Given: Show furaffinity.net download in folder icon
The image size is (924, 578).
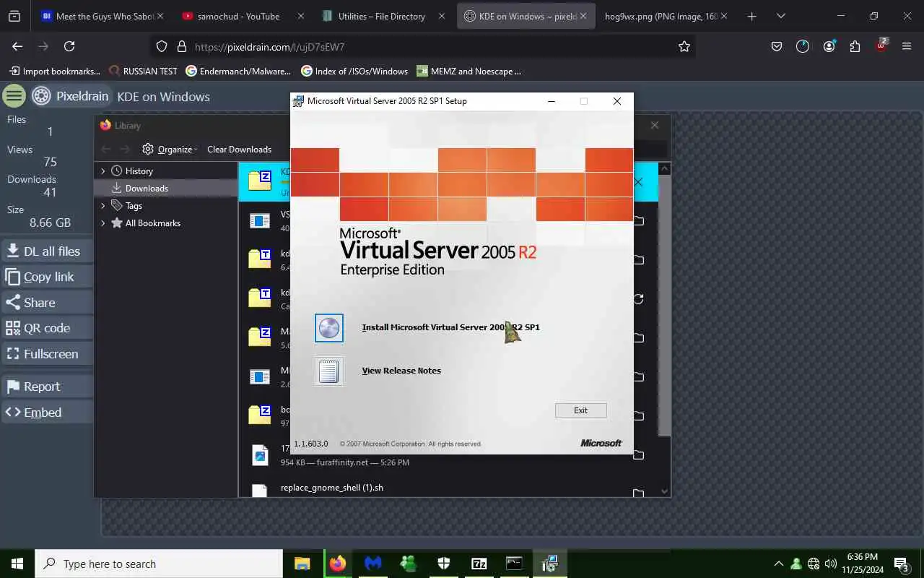Looking at the screenshot, I should [638, 454].
